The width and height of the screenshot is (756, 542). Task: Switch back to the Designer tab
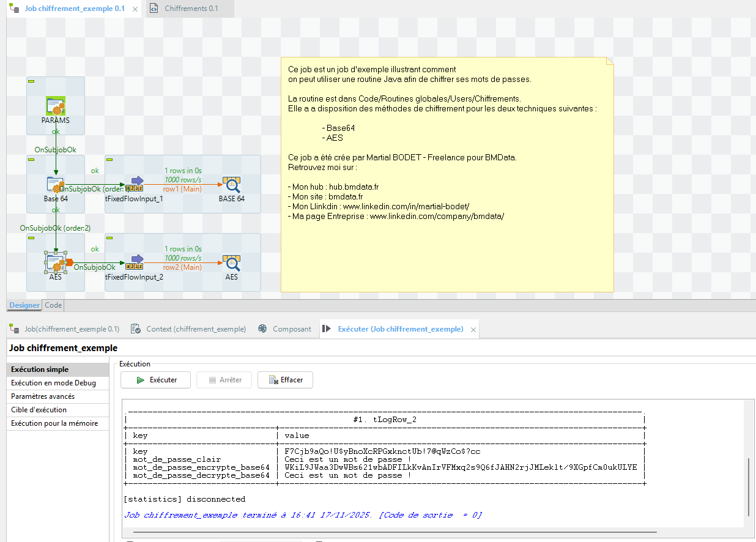click(x=24, y=305)
